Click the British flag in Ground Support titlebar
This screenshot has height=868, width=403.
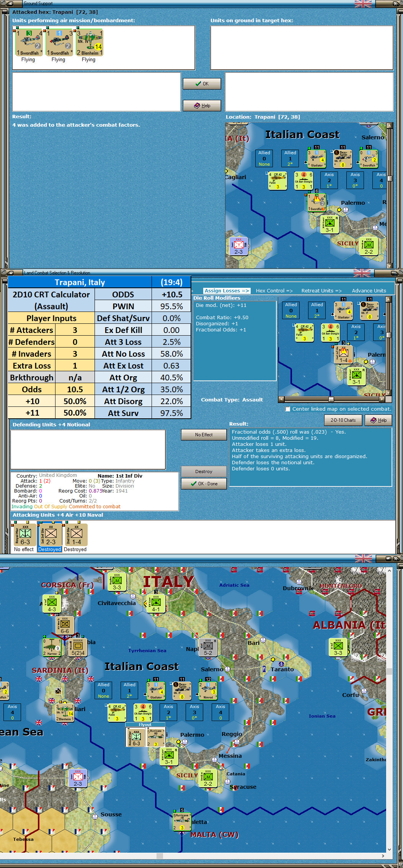[x=363, y=3]
